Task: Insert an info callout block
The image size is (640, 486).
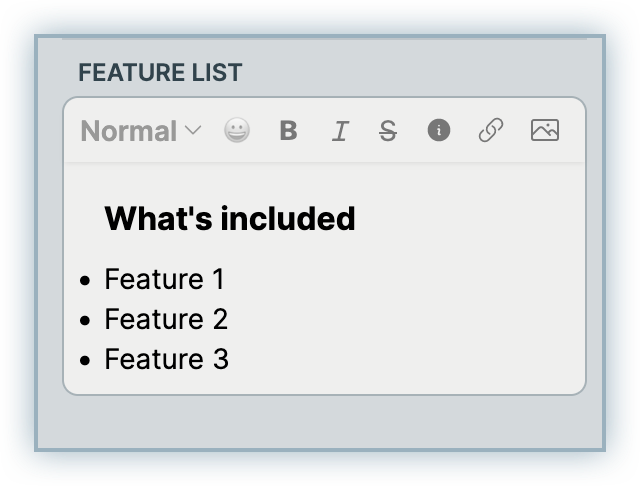Action: point(439,130)
